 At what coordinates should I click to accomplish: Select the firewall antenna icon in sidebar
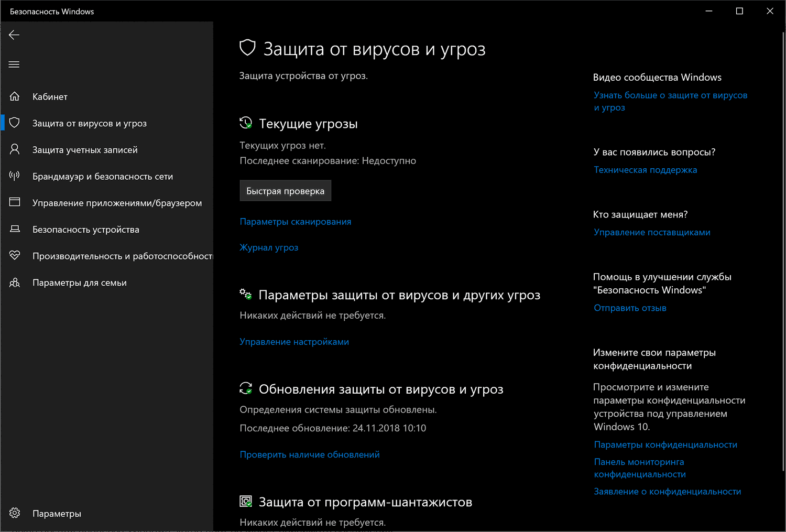(x=15, y=176)
